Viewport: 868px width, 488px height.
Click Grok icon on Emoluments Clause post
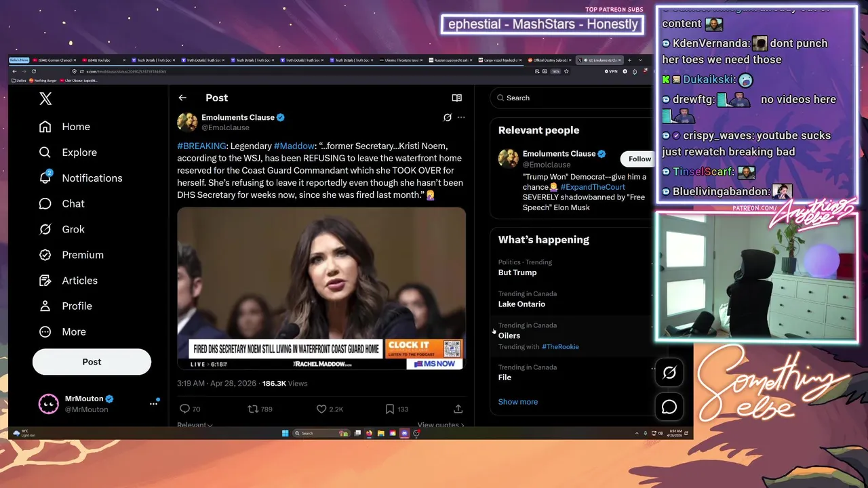click(x=448, y=117)
